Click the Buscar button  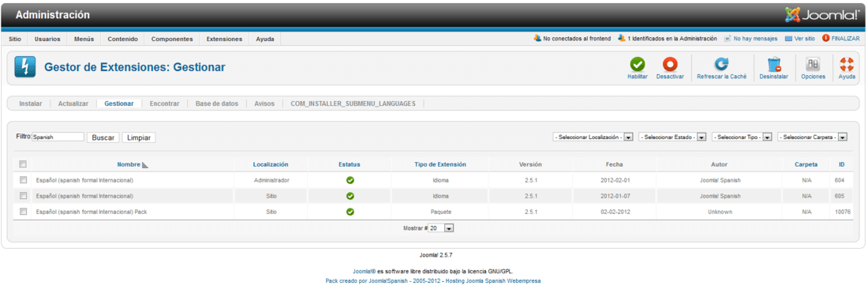[103, 137]
